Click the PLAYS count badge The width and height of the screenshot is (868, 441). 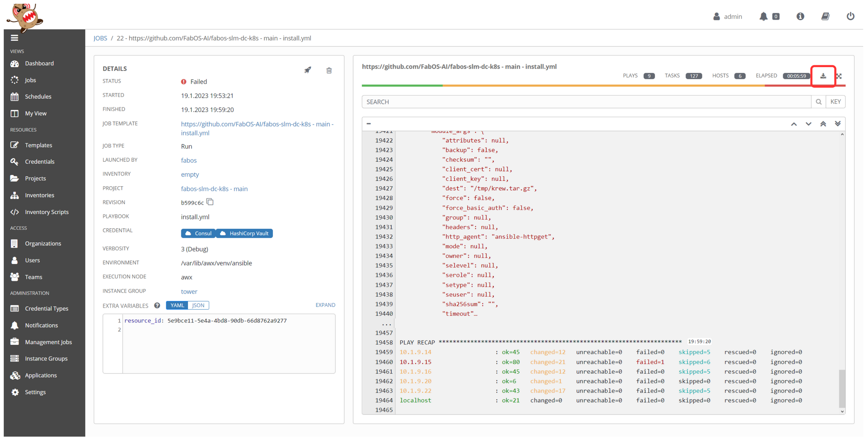coord(649,76)
